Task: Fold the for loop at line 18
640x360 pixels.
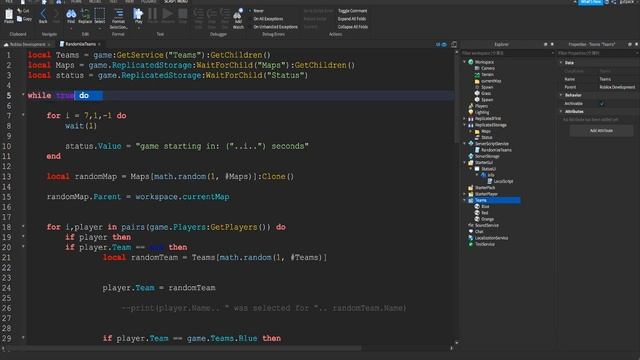Action: 23,226
